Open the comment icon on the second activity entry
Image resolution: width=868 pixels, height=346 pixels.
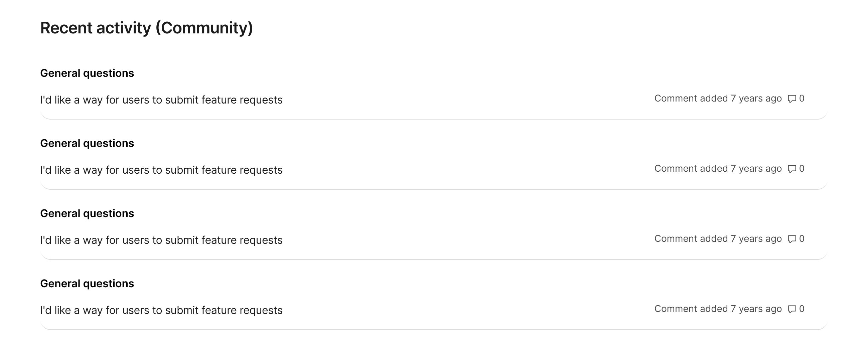coord(791,168)
